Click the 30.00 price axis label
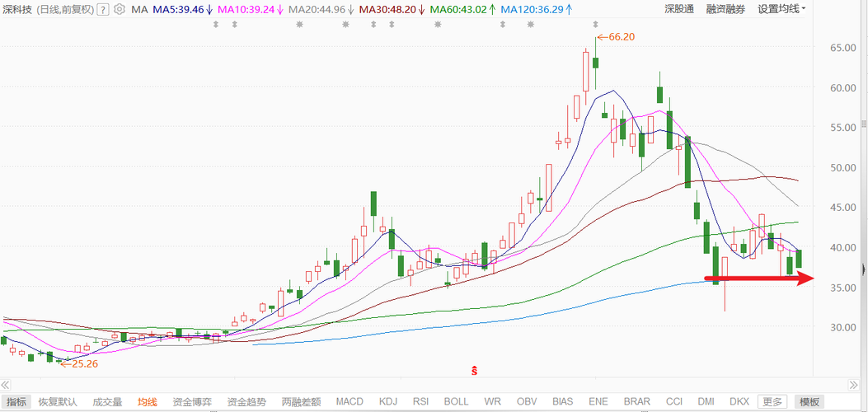Image resolution: width=868 pixels, height=412 pixels. point(842,327)
